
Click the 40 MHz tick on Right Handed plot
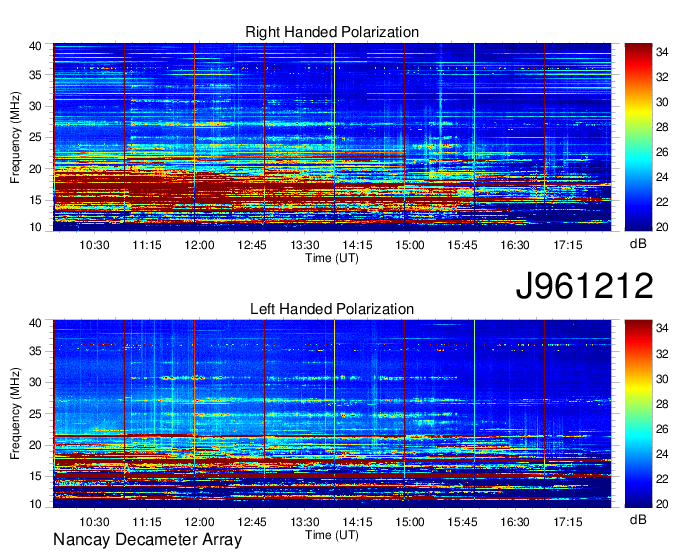coord(35,46)
